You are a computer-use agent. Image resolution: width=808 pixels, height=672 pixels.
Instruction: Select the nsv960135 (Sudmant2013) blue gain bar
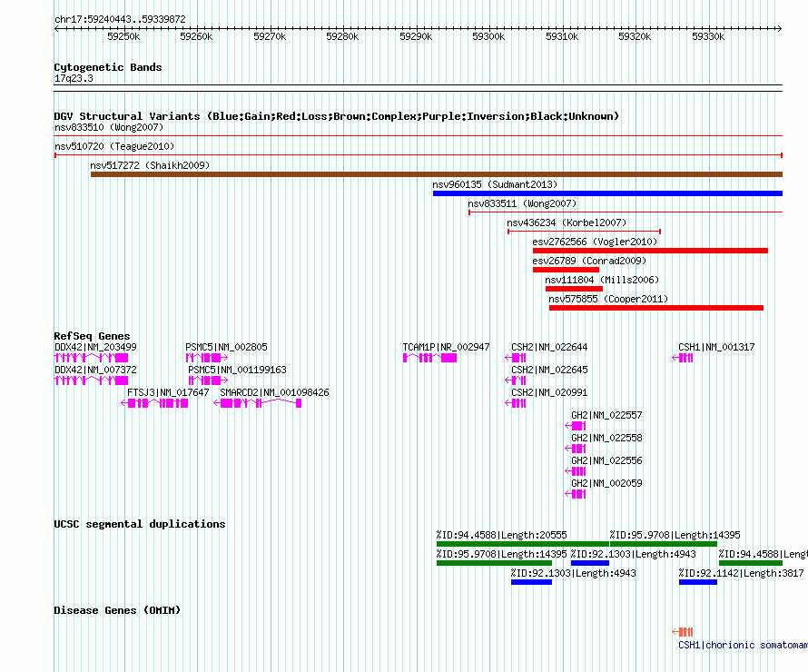(x=607, y=193)
